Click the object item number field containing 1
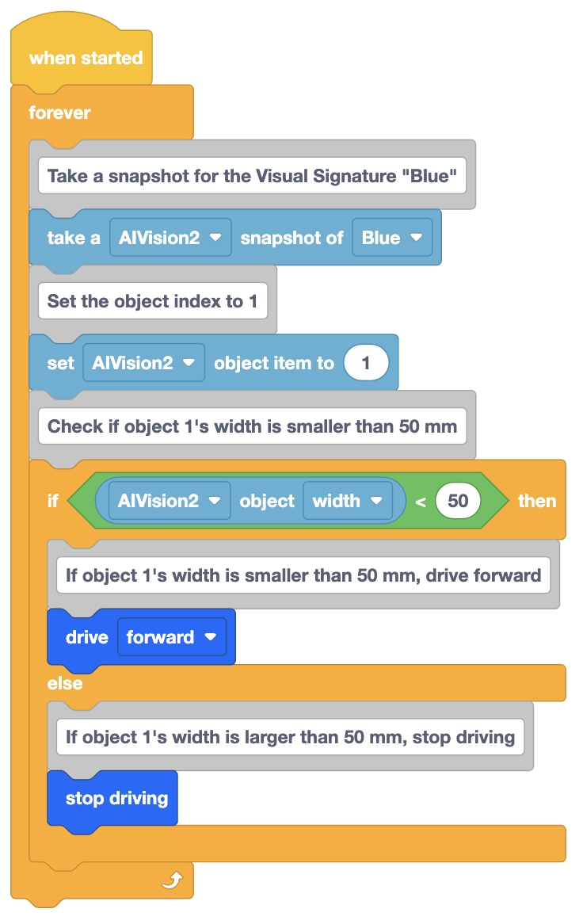Viewport: 583px width, 924px height. [x=366, y=363]
